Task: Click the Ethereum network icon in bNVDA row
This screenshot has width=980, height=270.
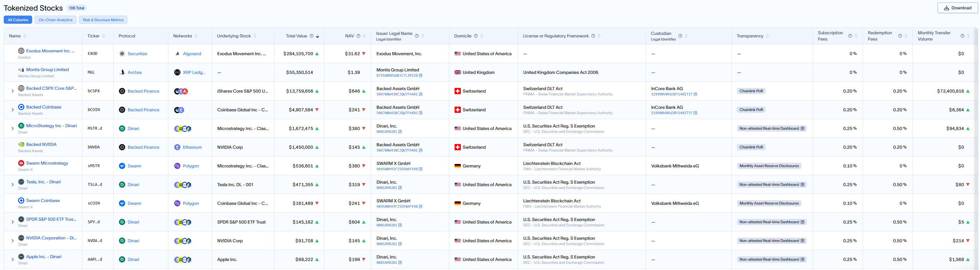Action: pyautogui.click(x=177, y=147)
